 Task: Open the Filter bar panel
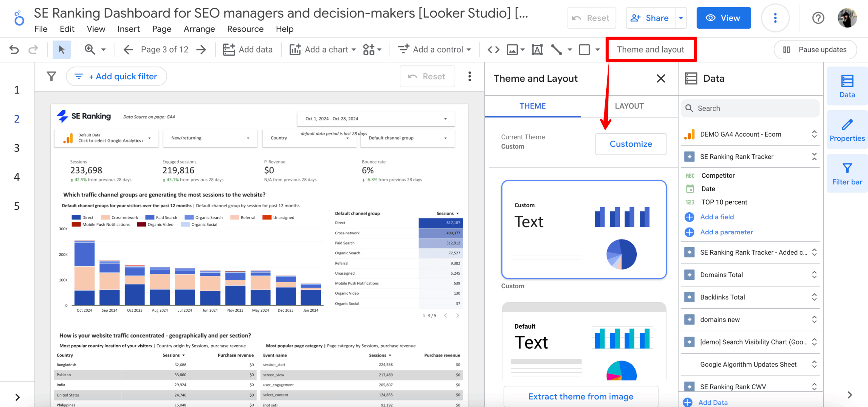point(847,173)
